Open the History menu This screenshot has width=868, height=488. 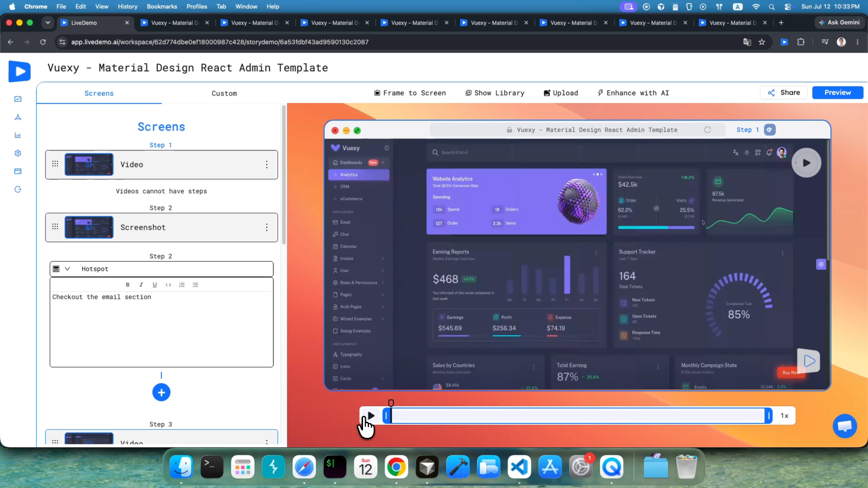point(127,6)
